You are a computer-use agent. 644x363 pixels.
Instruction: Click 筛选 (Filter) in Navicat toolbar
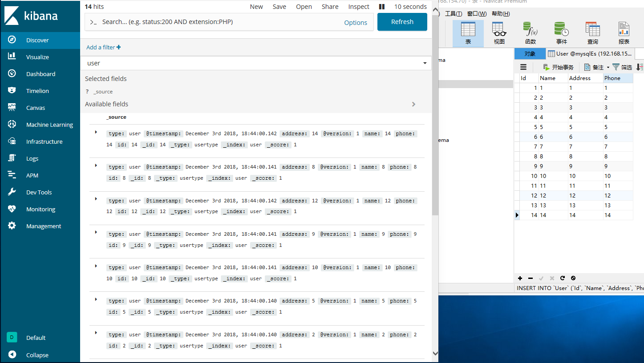point(622,67)
